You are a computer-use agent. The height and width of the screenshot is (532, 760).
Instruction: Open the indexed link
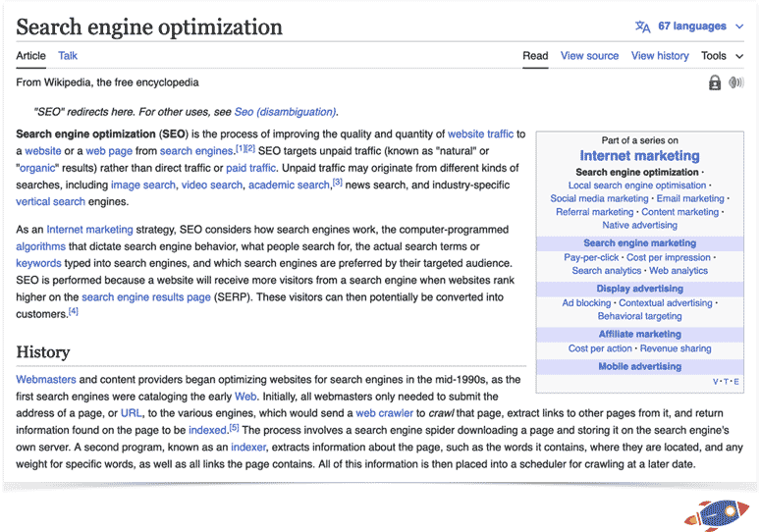(207, 430)
